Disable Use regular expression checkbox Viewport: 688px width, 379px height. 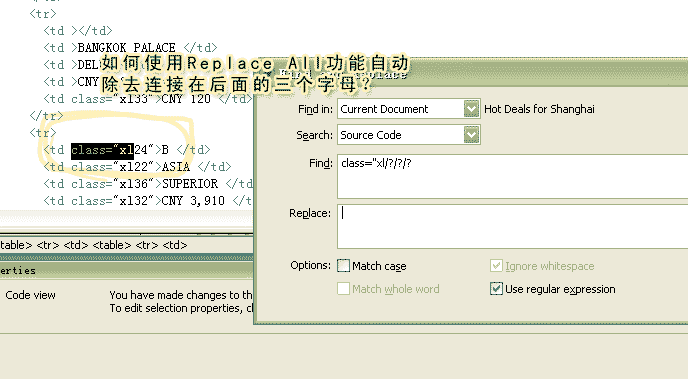(x=496, y=289)
